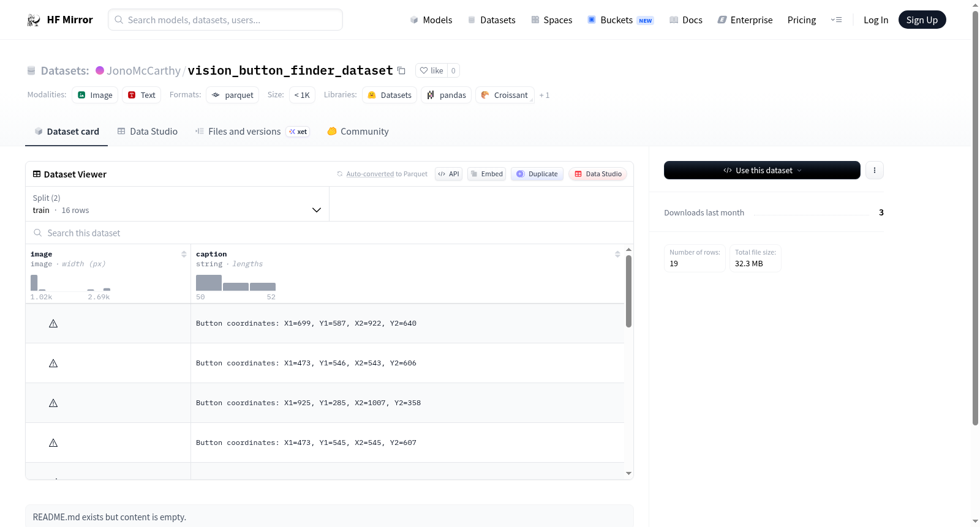This screenshot has height=527, width=980.
Task: Open the API button in viewer
Action: (448, 174)
